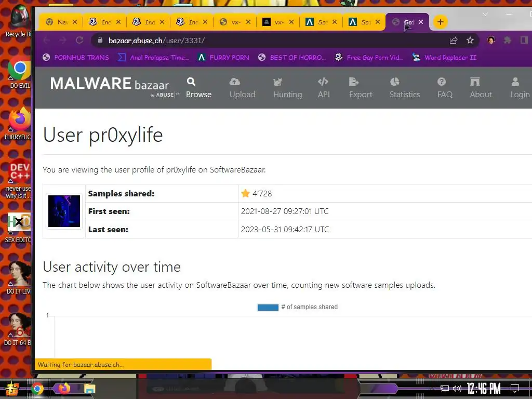Image resolution: width=532 pixels, height=399 pixels.
Task: Switch to the second 'vx-' tab with black icon
Action: click(x=278, y=22)
